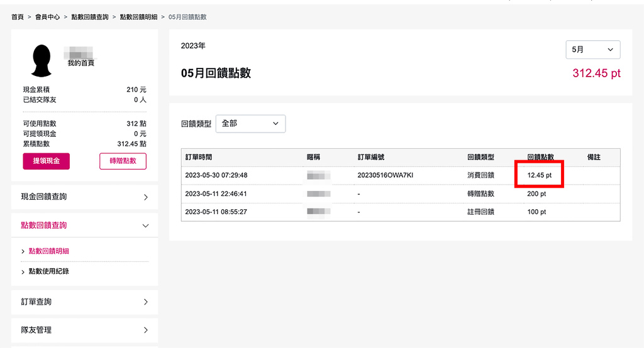This screenshot has width=644, height=348.
Task: Click the 312.45 pt monthly total
Action: (x=596, y=73)
